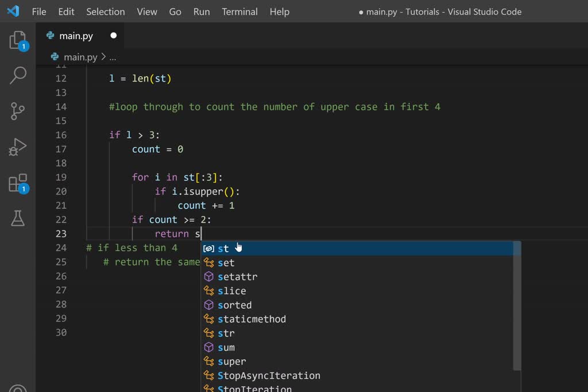Choose the set suggestion
588x392 pixels.
[358, 263]
